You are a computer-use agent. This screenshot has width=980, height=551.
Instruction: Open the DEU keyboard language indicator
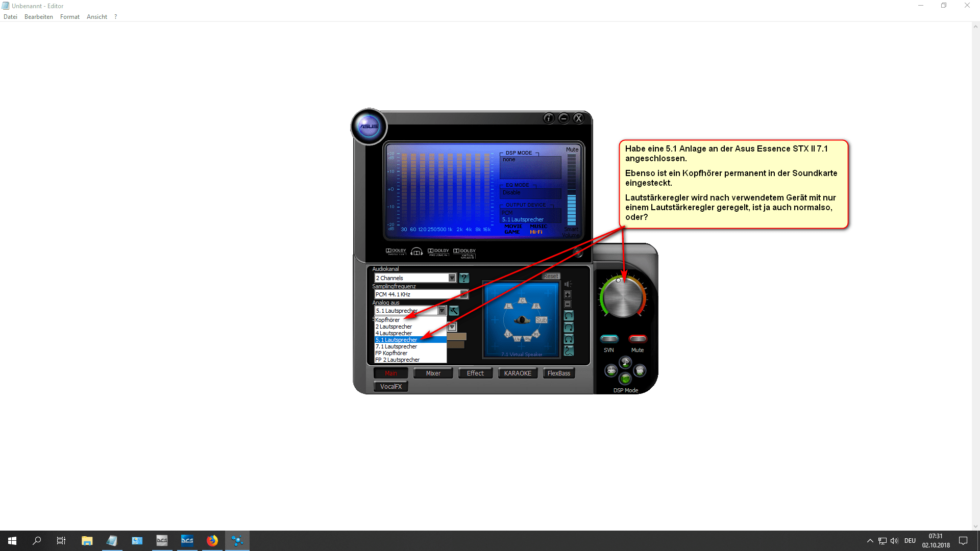click(910, 541)
